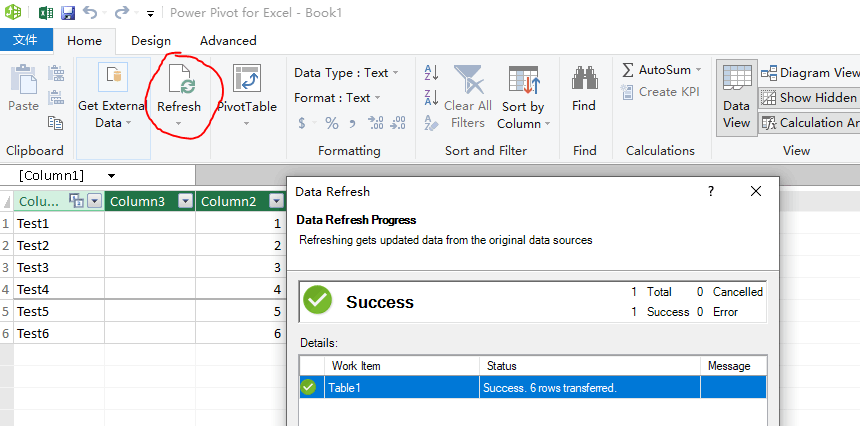Click the AutoSum sigma button
This screenshot has width=860, height=426.
657,70
